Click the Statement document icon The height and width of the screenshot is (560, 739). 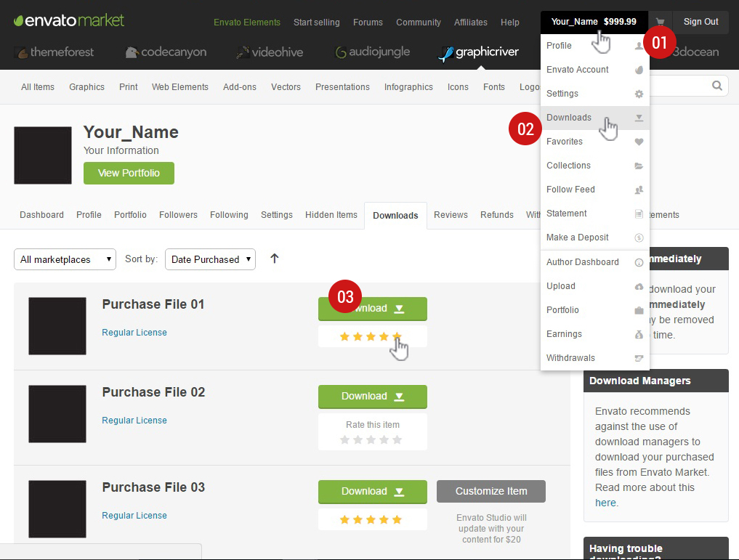639,214
